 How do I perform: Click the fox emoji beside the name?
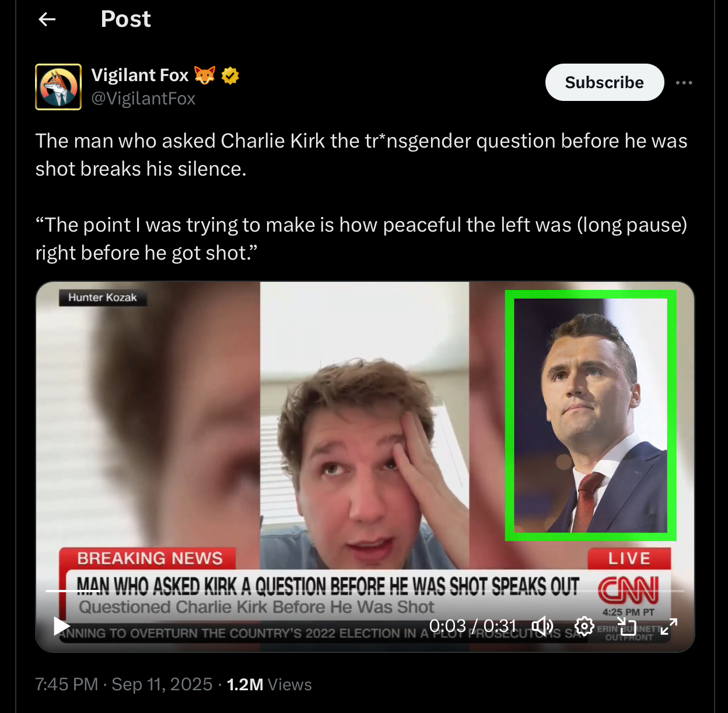click(x=205, y=75)
